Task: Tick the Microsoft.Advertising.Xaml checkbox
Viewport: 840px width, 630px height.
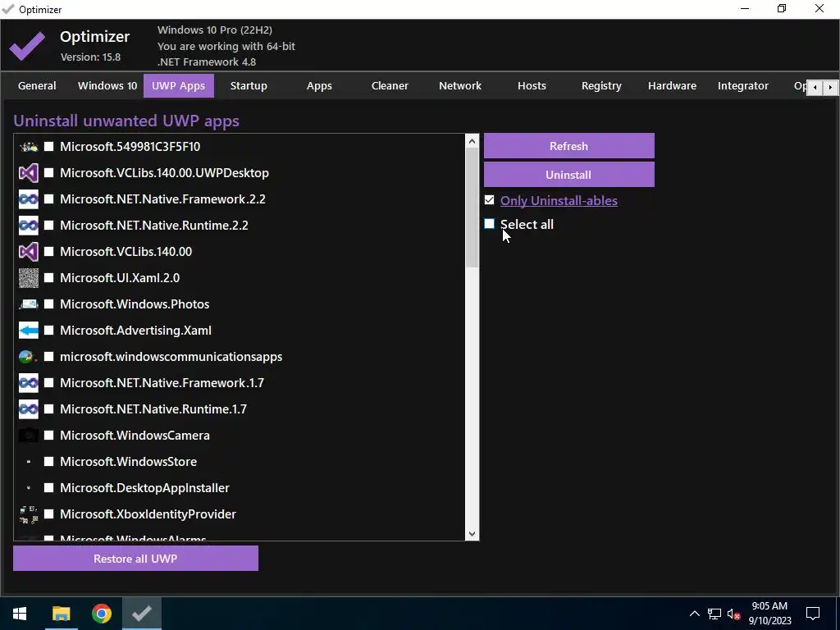Action: [x=48, y=331]
